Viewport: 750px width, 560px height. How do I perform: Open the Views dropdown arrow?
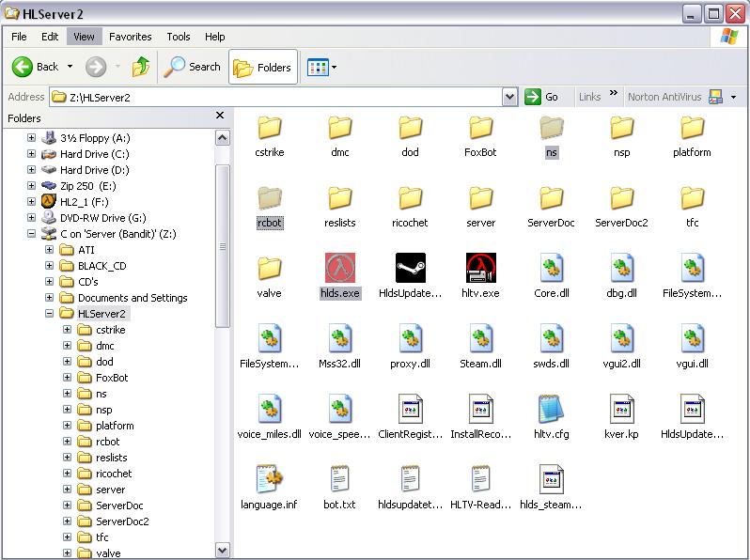334,68
